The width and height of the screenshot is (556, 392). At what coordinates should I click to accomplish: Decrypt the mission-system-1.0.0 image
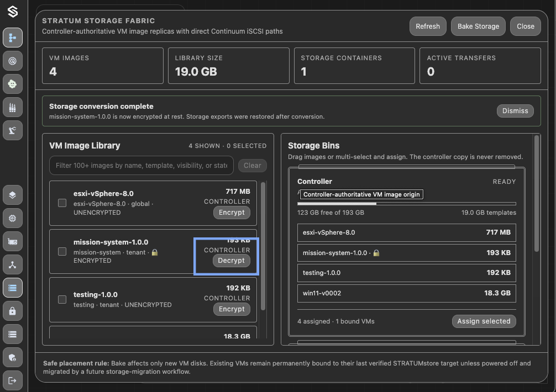point(231,261)
